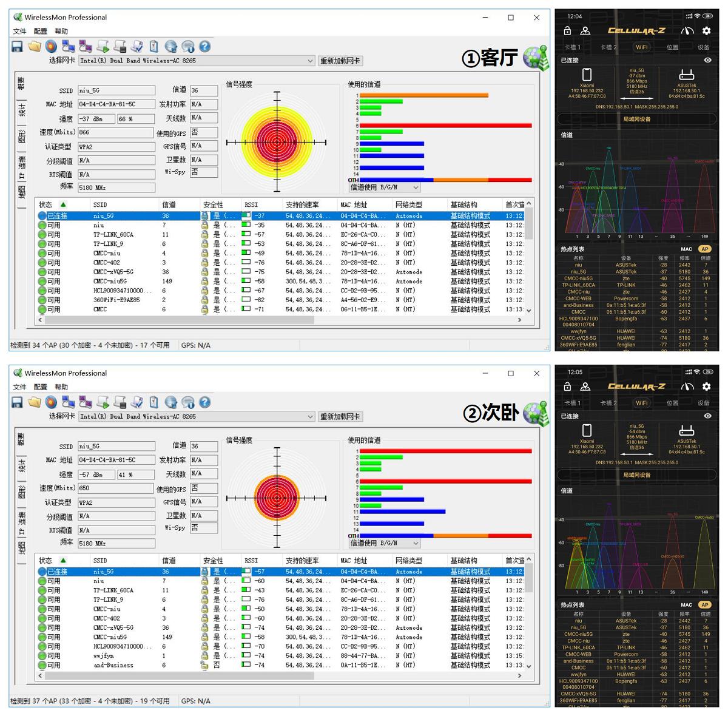Screen dimensions: 728x716
Task: Tap the lock icon in the 12:04 Cellular-Z screen
Action: tap(567, 30)
